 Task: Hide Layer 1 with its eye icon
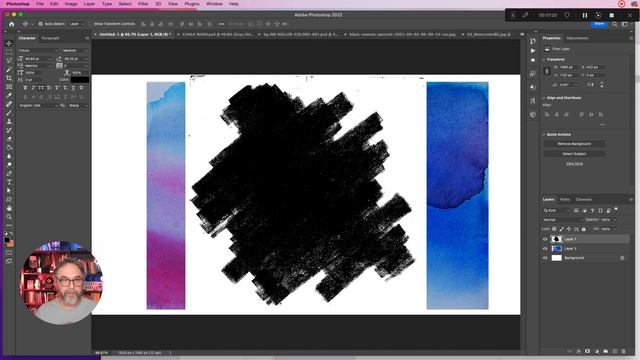tap(545, 239)
